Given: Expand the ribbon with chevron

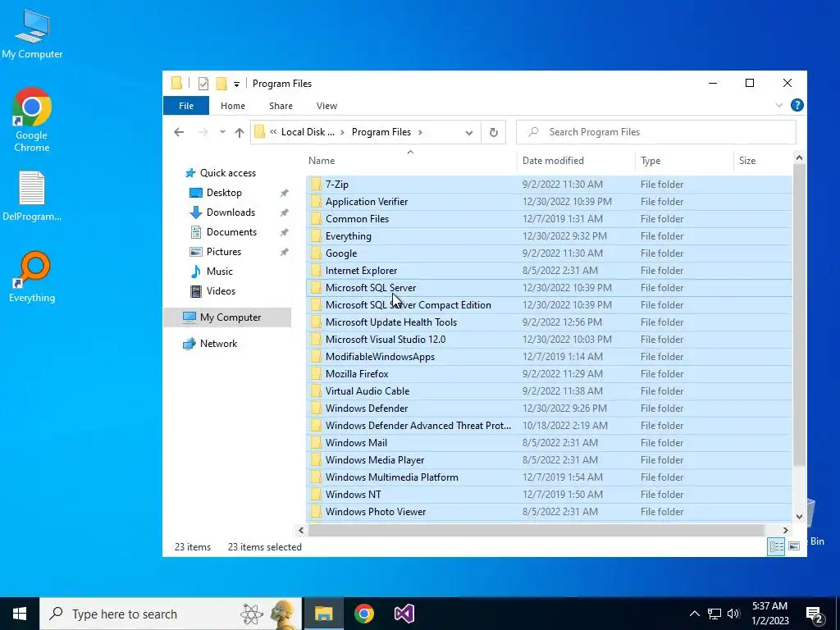Looking at the screenshot, I should click(779, 105).
